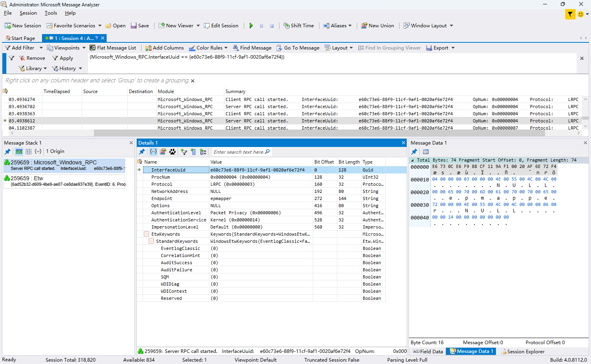Close the filter panel

tap(582, 58)
